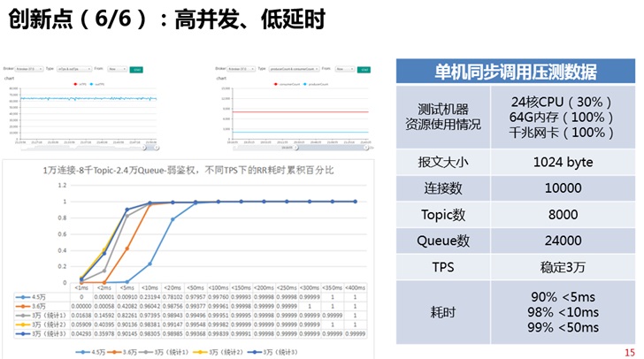Click the orange 3.6万 data point at <5ms

click(x=126, y=248)
